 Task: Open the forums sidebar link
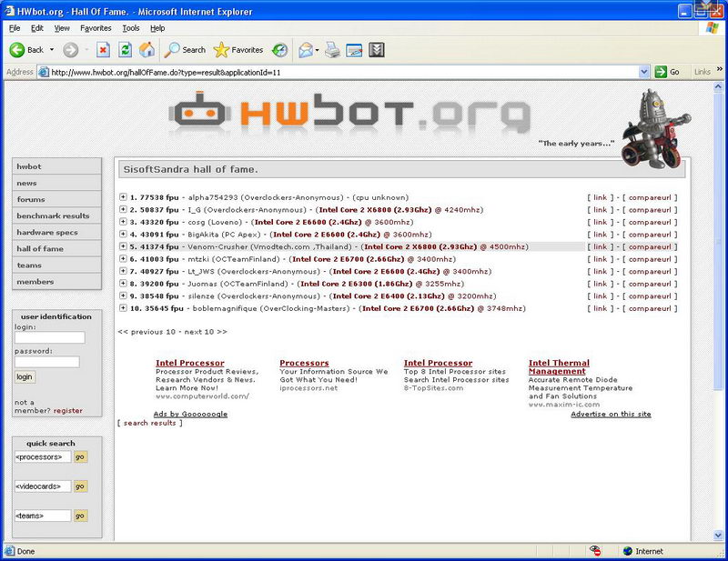pos(56,199)
